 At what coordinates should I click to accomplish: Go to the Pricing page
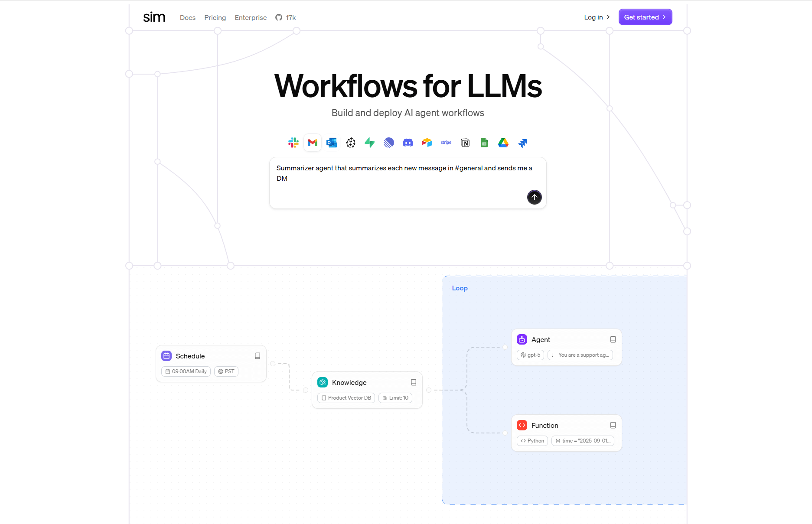point(215,18)
